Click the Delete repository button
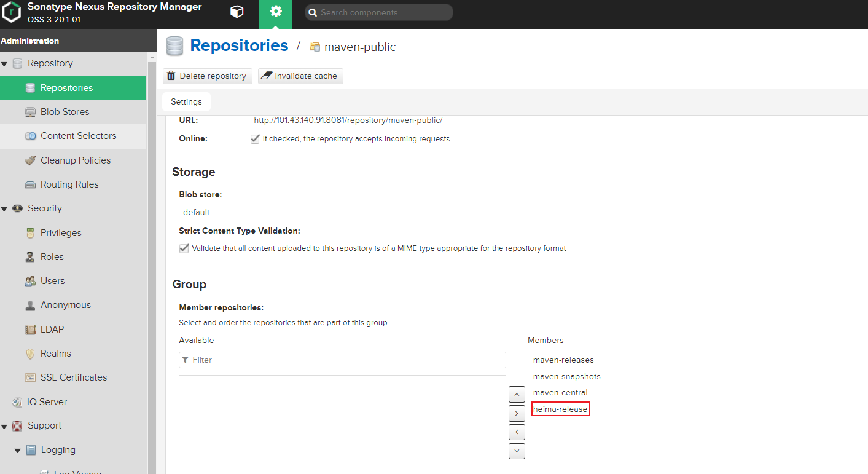 point(208,76)
